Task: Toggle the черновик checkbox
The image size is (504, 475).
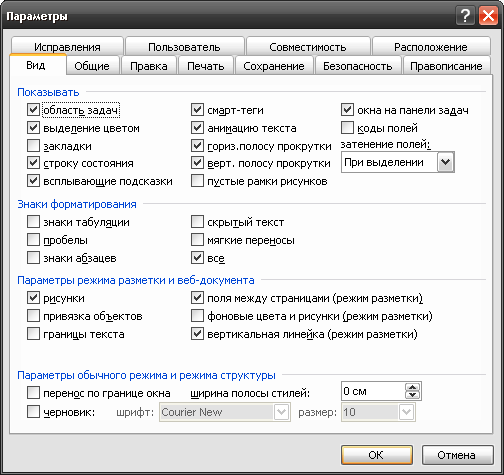Action: [x=33, y=412]
